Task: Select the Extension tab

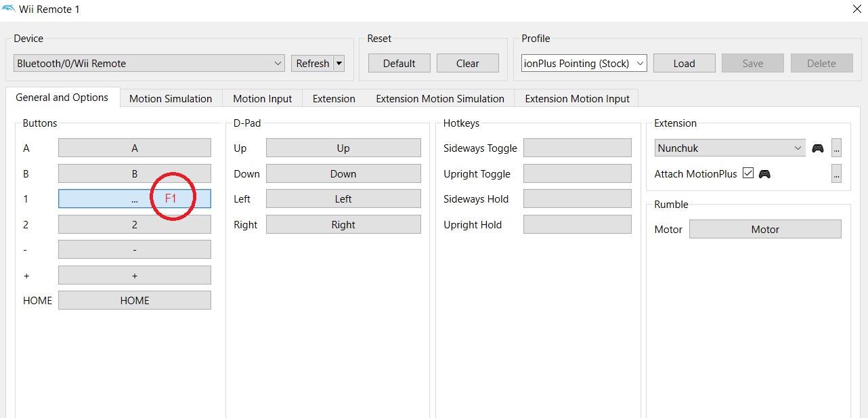Action: [x=334, y=98]
